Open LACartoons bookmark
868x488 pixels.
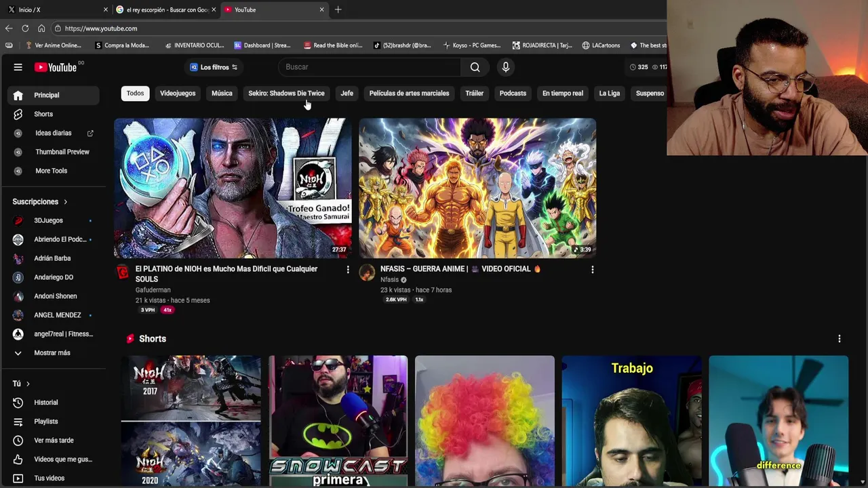pyautogui.click(x=601, y=45)
